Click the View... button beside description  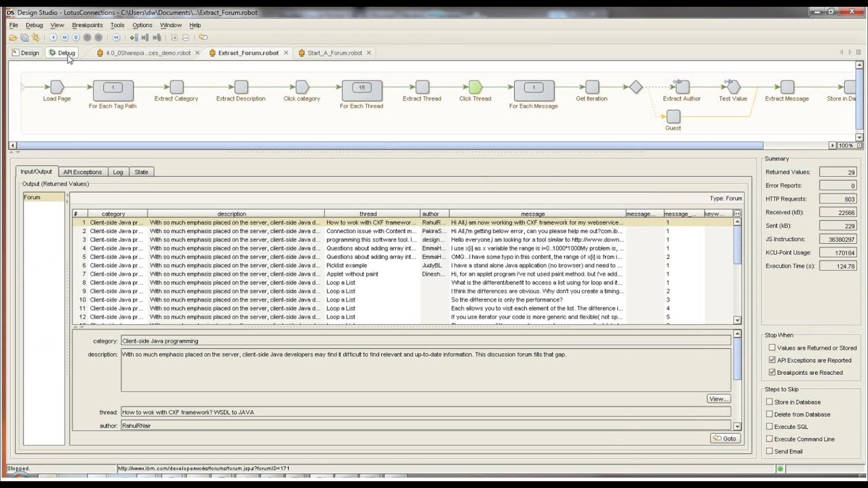718,399
